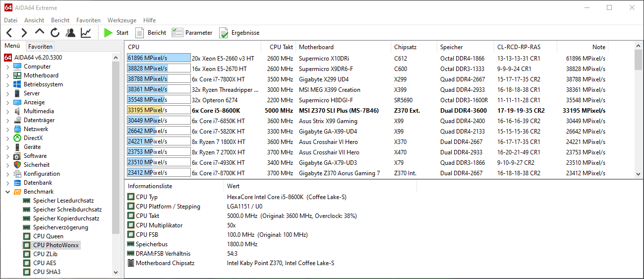644x279 pixels.
Task: Click the 61896 MPixel/s result bar
Action: click(159, 58)
